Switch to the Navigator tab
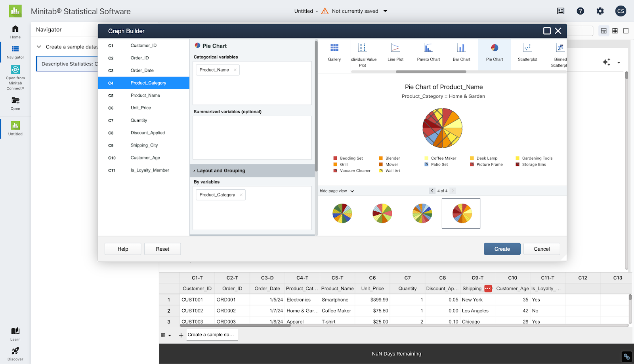 (15, 51)
